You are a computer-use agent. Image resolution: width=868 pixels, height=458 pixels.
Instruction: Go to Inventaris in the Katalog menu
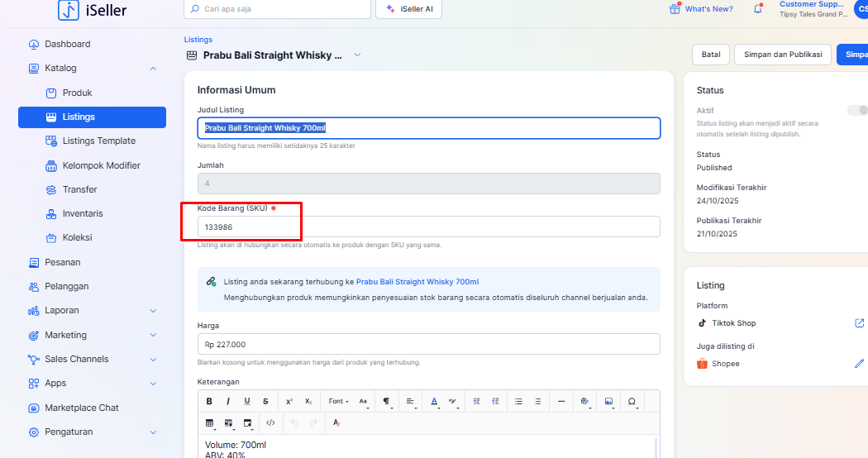coord(83,213)
